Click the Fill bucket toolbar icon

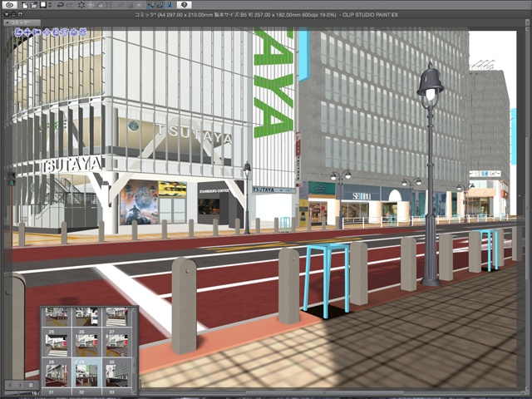click(x=100, y=5)
